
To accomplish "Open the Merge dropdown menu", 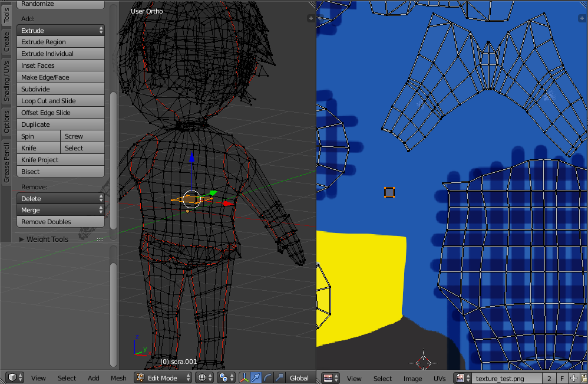I will [x=61, y=210].
